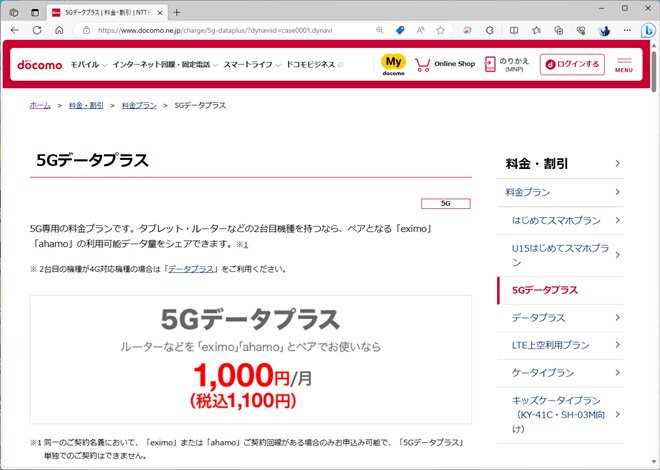Add this page to favorites star
Image resolution: width=660 pixels, height=470 pixels.
click(x=440, y=30)
